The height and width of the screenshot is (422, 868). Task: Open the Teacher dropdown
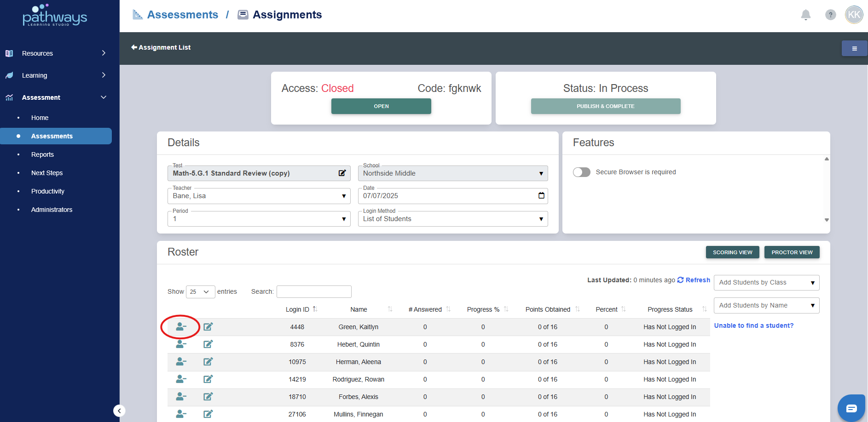259,196
